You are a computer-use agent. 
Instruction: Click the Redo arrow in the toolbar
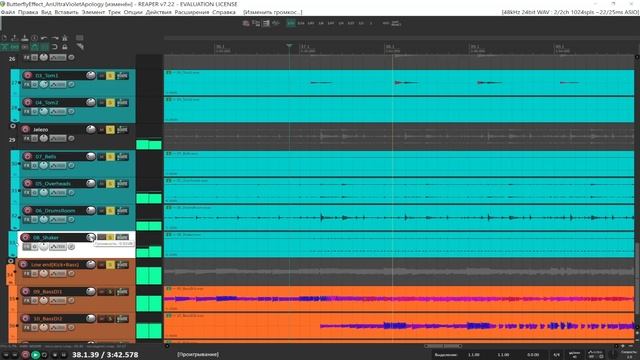[55, 38]
